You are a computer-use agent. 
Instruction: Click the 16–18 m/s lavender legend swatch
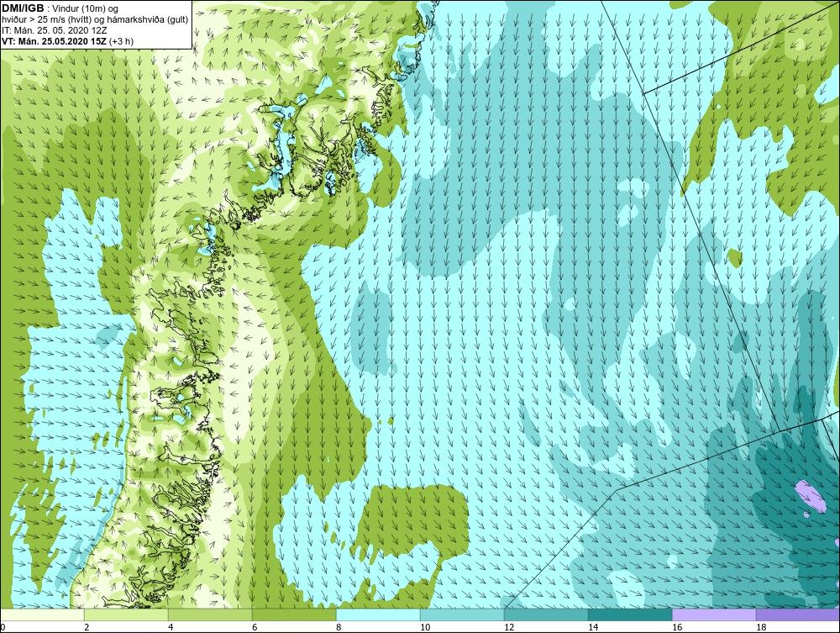(714, 615)
